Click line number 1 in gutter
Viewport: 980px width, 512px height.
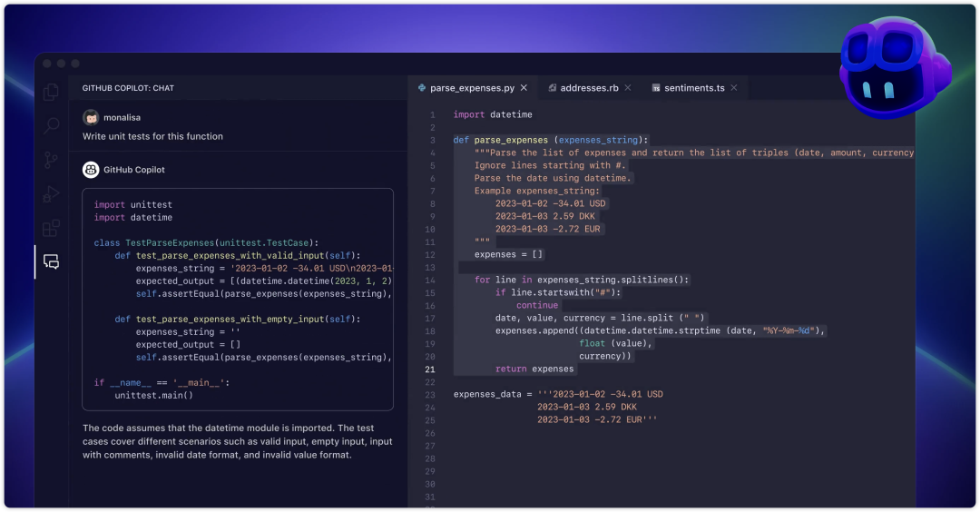[432, 115]
